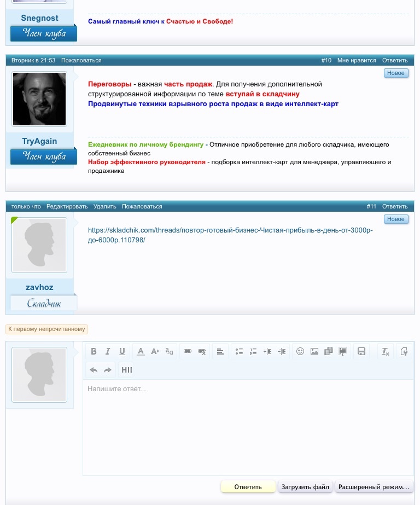The width and height of the screenshot is (420, 505).
Task: Insert a link in the reply
Action: (x=188, y=351)
